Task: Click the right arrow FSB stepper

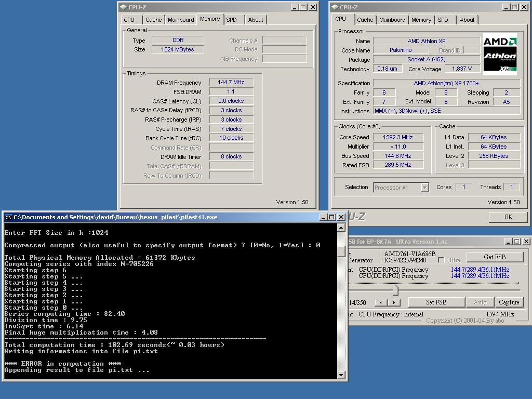Action: [394, 302]
